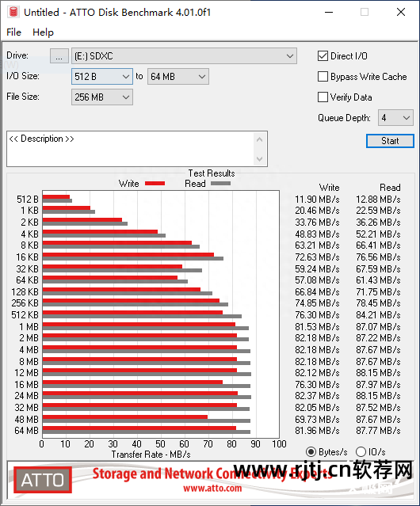The width and height of the screenshot is (420, 506).
Task: Click the 84.21 MB/s read value
Action: pos(378,315)
